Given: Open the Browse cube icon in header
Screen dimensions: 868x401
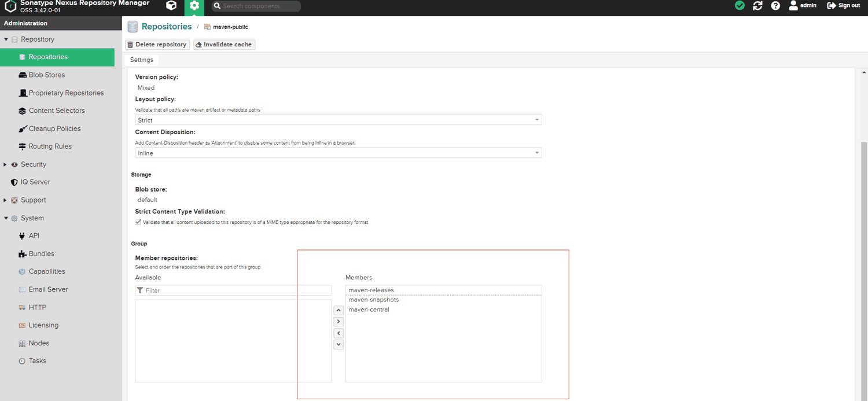Looking at the screenshot, I should tap(171, 6).
